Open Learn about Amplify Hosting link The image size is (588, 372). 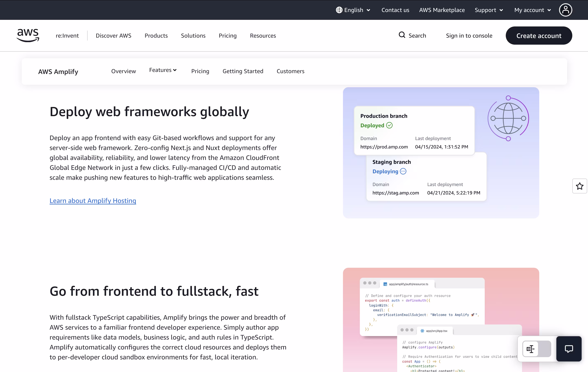pos(93,200)
